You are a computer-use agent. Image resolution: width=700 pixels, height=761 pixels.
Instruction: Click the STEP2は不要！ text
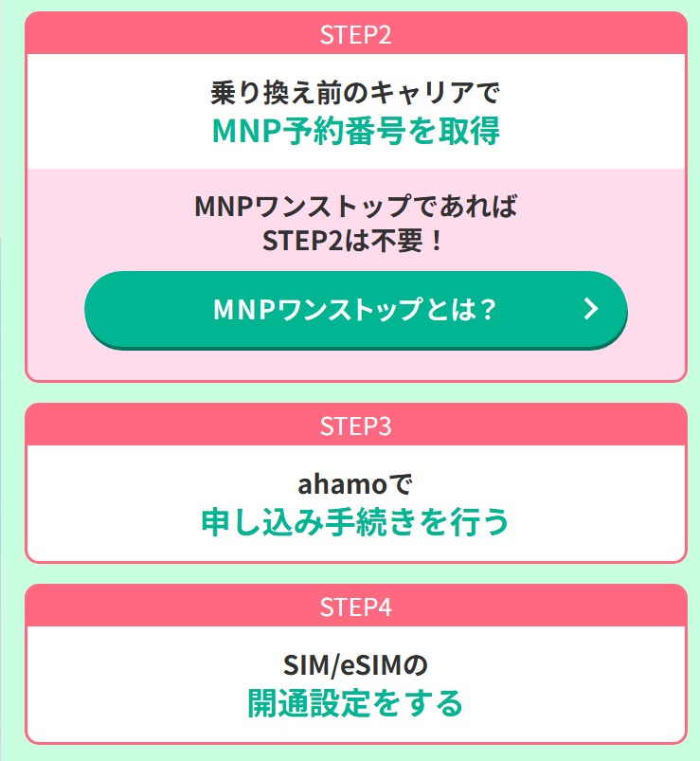coord(352,240)
